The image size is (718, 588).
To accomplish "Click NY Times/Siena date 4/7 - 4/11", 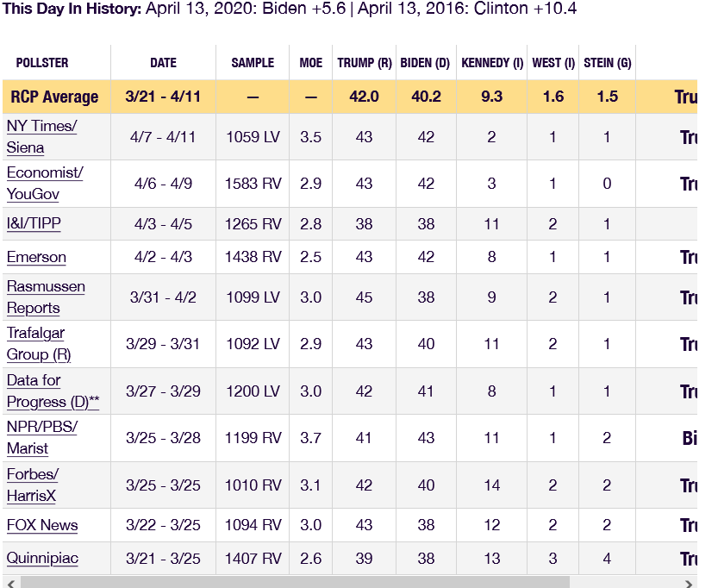I will pos(163,137).
